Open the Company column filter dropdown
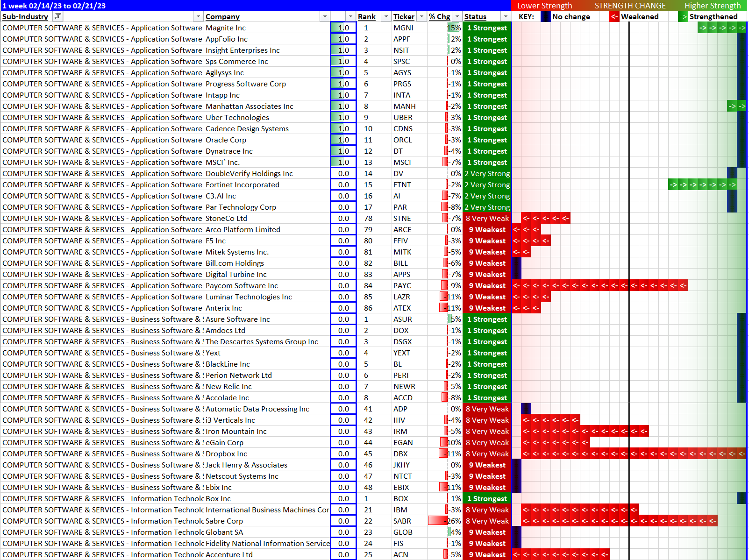Image resolution: width=749 pixels, height=560 pixels. (325, 17)
